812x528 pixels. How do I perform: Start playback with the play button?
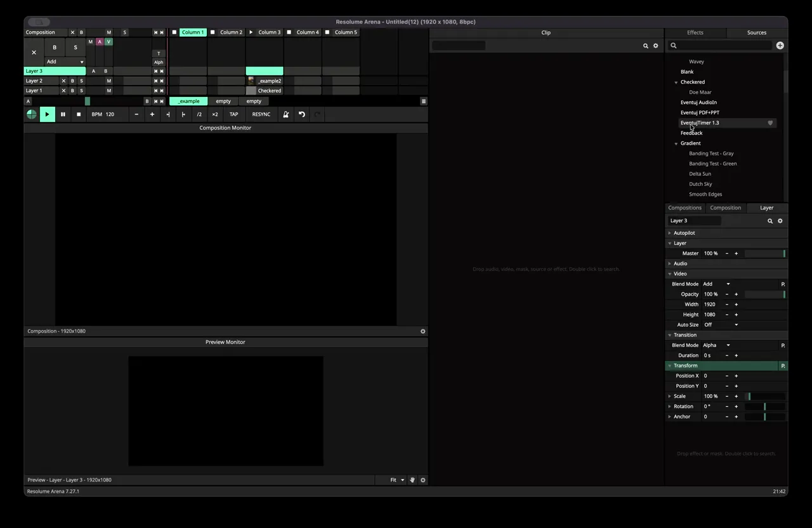tap(47, 114)
